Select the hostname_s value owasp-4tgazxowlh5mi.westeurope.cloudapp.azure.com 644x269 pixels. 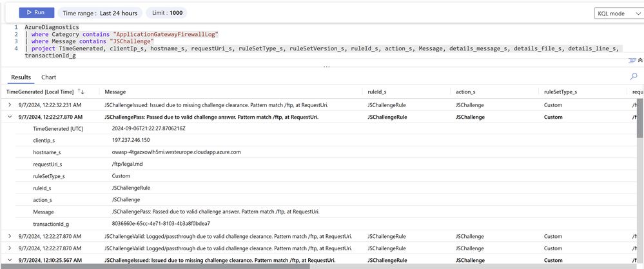(176, 152)
